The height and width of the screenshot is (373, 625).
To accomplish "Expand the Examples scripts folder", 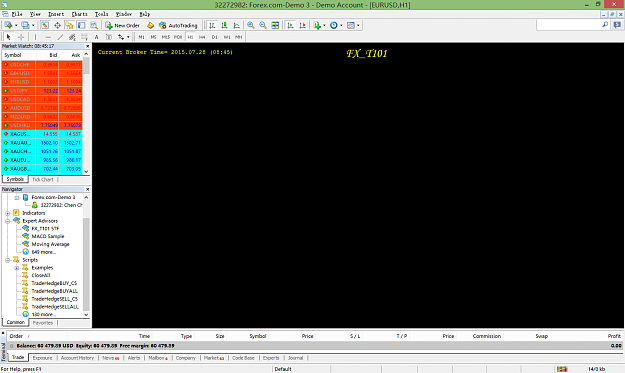I will tap(17, 268).
